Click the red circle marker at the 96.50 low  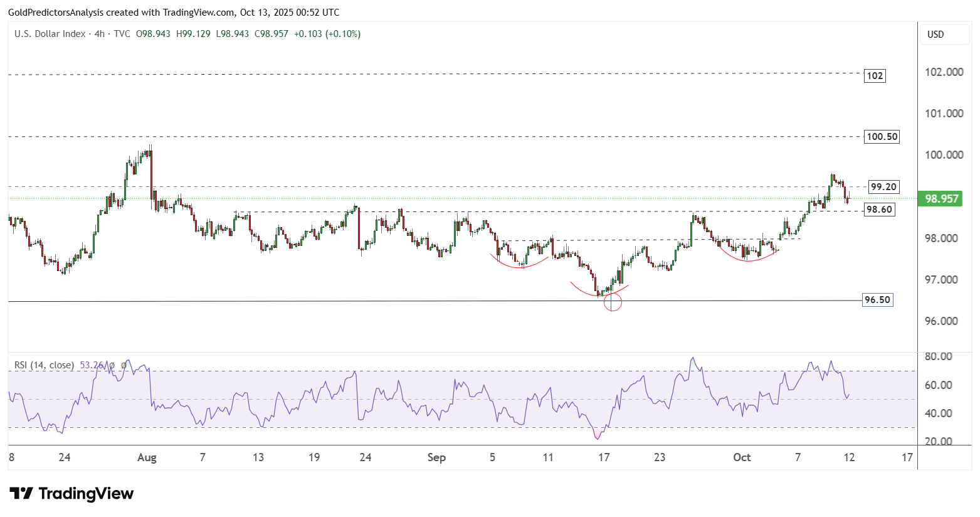tap(612, 302)
